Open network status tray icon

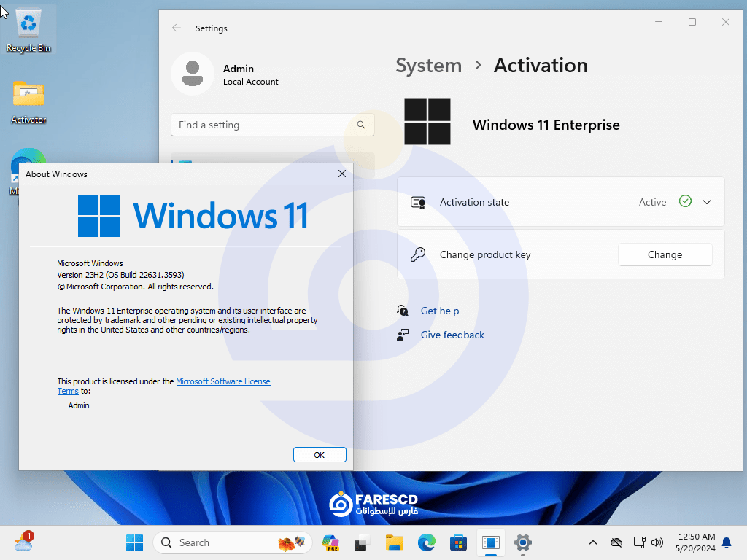pyautogui.click(x=639, y=542)
